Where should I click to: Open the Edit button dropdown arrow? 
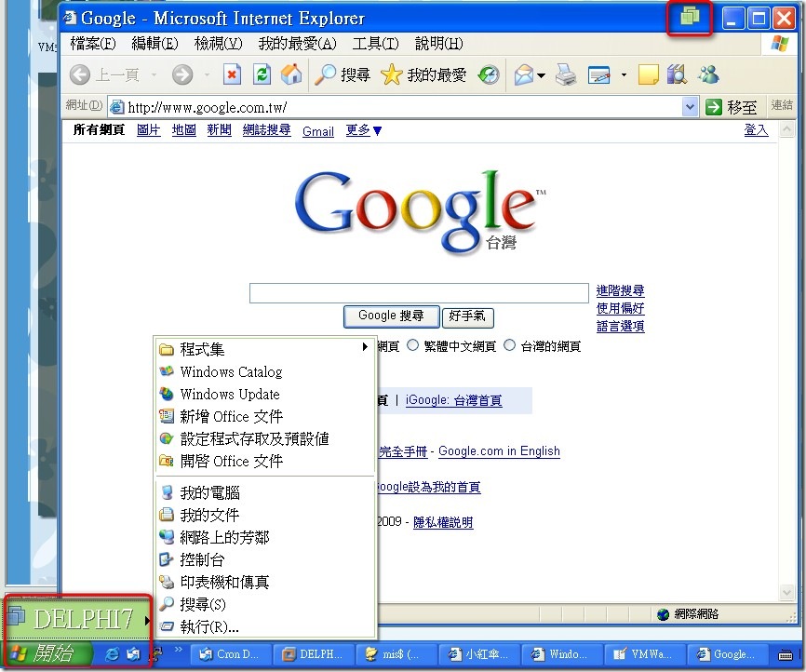624,75
